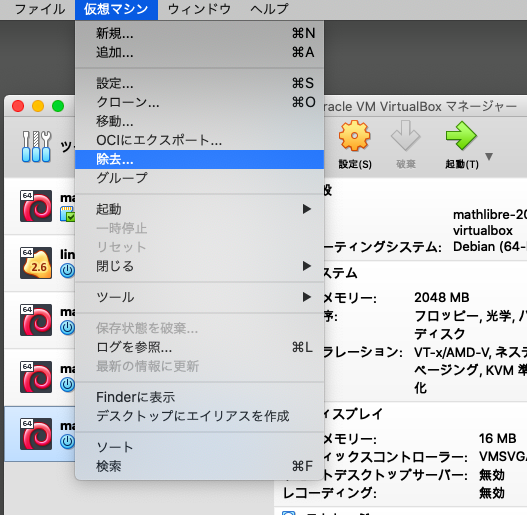The width and height of the screenshot is (527, 515).
Task: Expand the ツール submenu
Action: [x=200, y=297]
